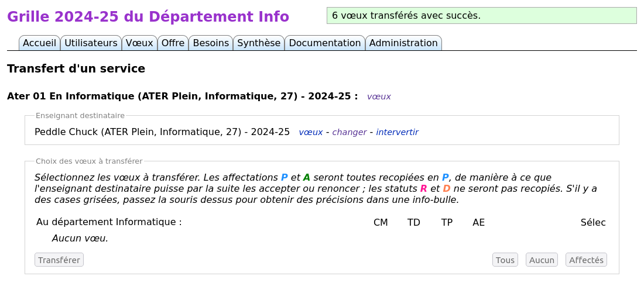This screenshot has width=644, height=283.
Task: Click the Grille 2024-25 du Département Info title
Action: (x=148, y=17)
